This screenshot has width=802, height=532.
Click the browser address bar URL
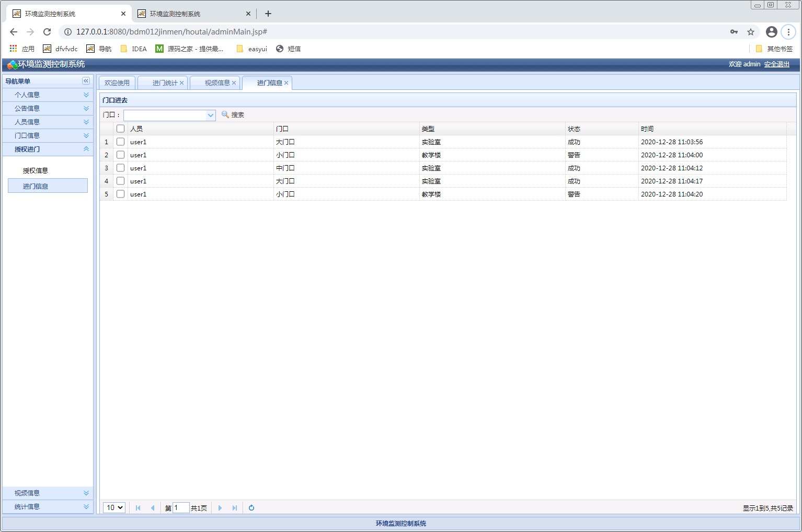coord(171,32)
